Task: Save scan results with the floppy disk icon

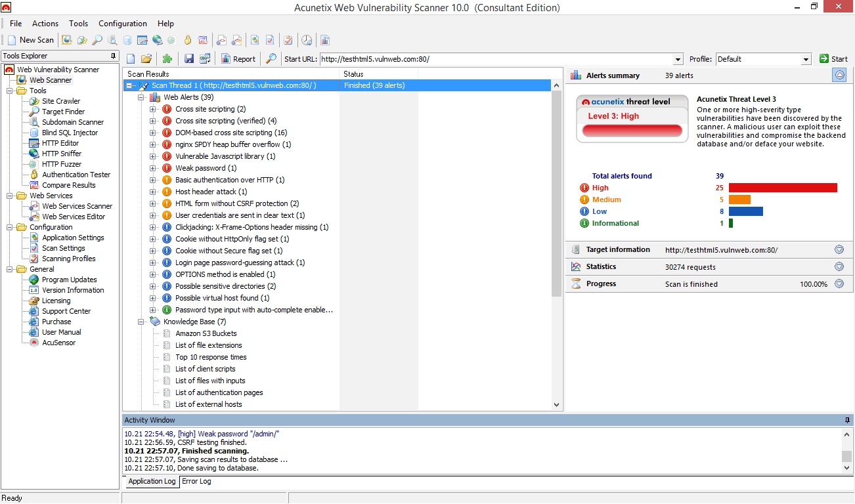Action: (x=189, y=59)
